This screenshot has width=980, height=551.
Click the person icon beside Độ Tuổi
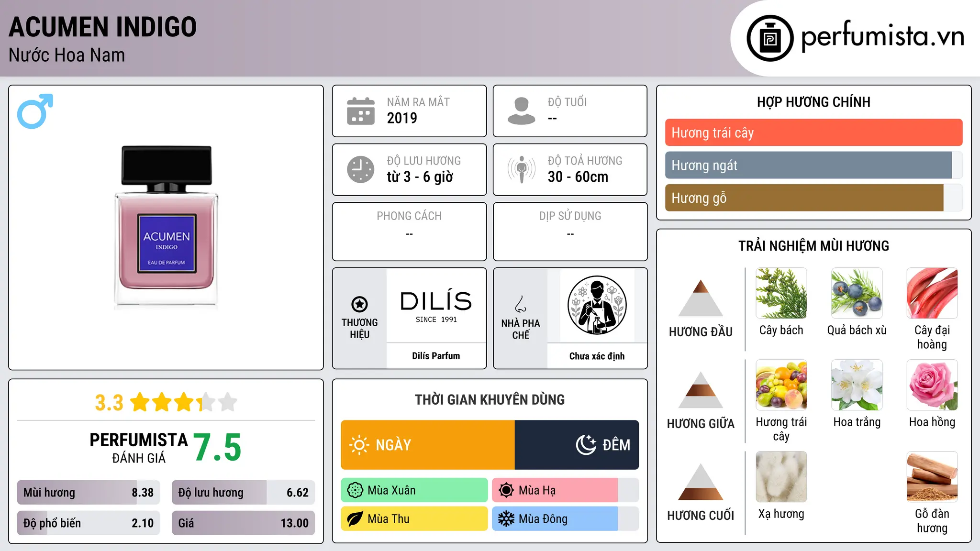521,111
